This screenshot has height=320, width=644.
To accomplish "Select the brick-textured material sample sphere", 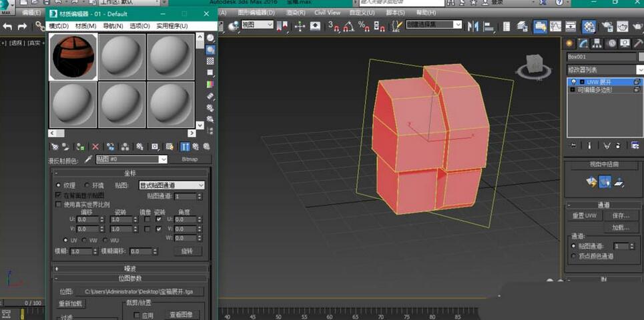I will click(74, 57).
